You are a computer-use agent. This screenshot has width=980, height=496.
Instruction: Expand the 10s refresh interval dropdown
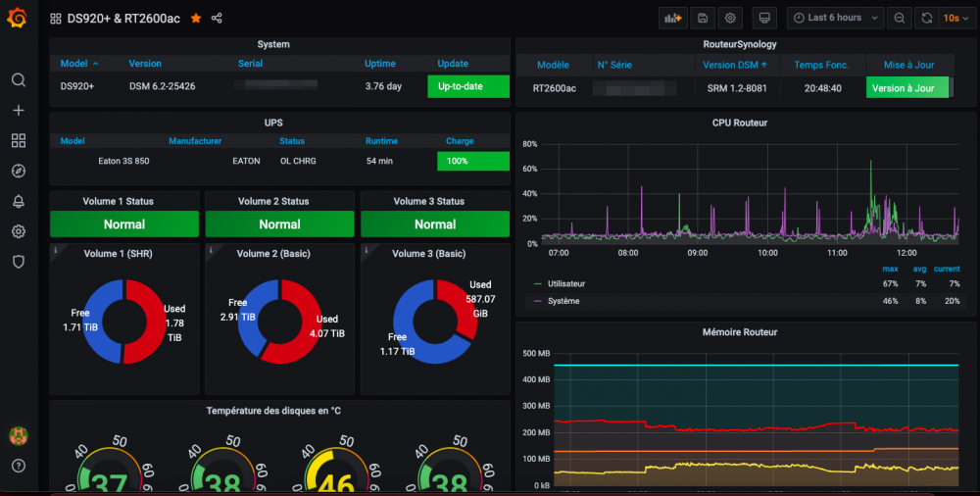click(955, 18)
